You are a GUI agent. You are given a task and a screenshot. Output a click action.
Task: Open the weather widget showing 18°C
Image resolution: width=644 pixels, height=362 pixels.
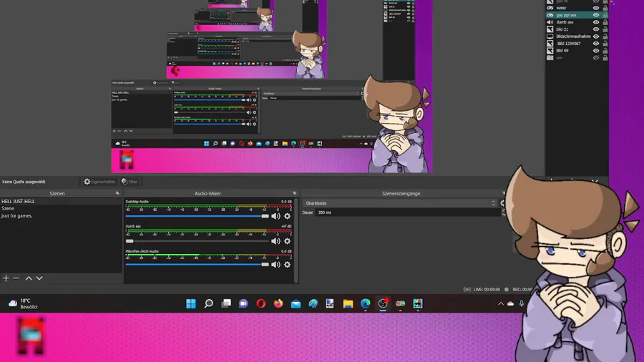coord(24,304)
